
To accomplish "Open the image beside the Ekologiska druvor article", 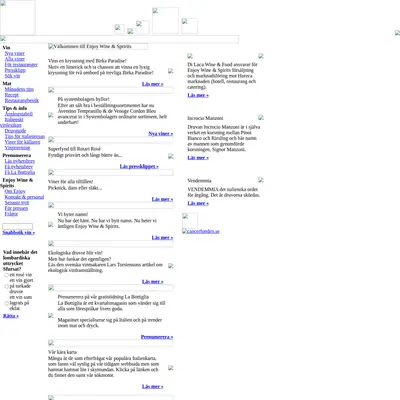I will tap(171, 266).
